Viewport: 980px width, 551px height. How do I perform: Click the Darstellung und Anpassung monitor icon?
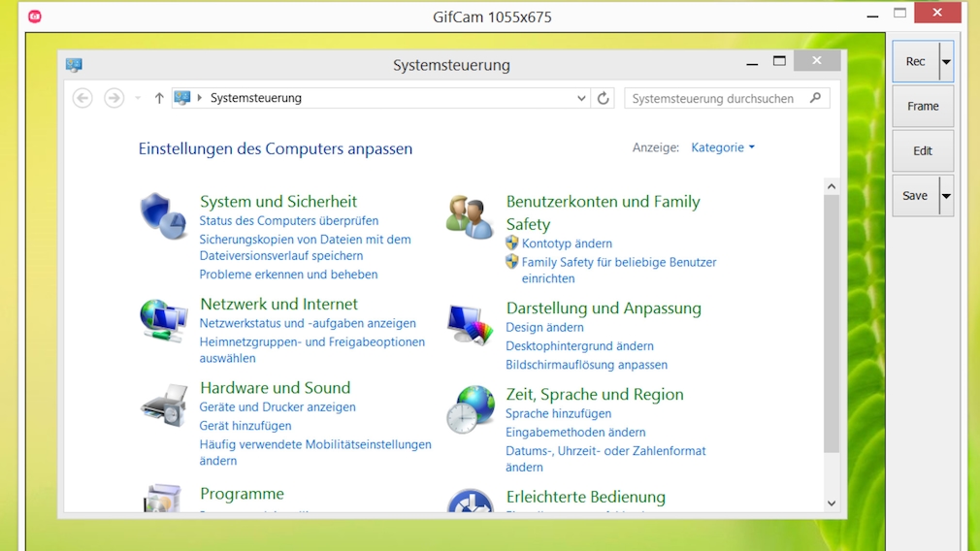click(470, 324)
